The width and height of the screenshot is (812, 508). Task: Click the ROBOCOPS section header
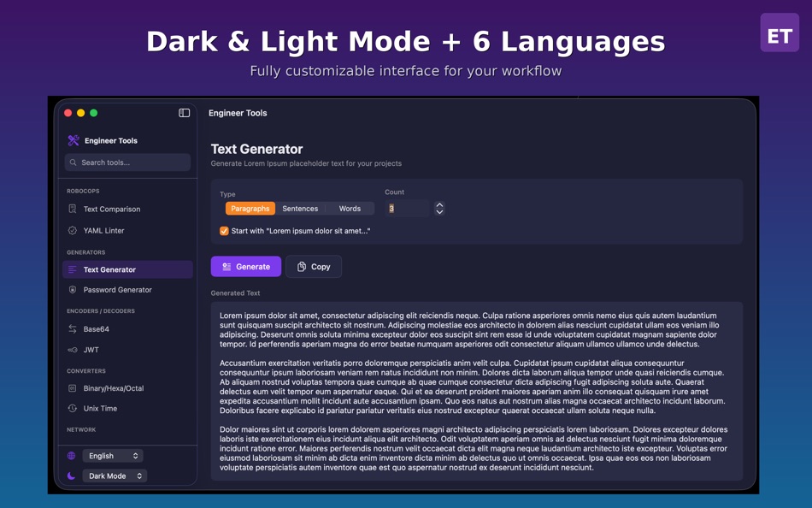click(x=83, y=191)
